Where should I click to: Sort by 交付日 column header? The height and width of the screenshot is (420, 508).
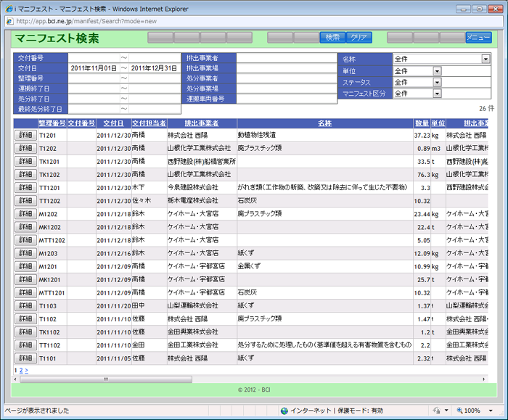click(x=114, y=123)
